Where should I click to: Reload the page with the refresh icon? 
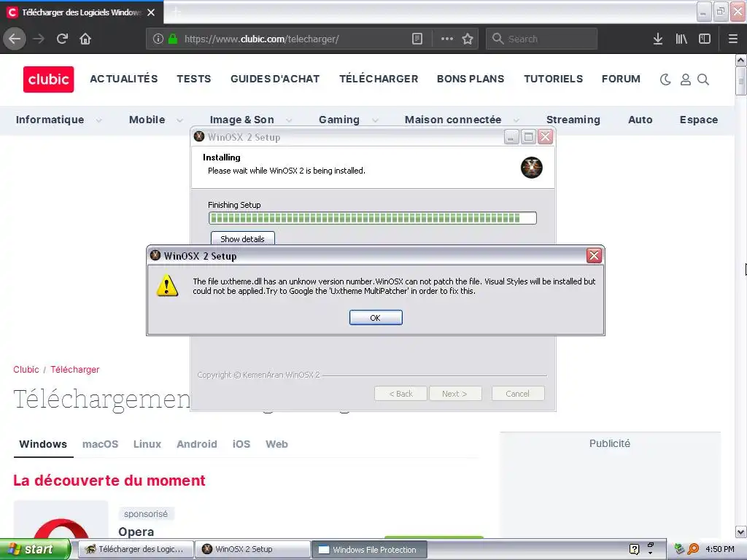coord(62,39)
